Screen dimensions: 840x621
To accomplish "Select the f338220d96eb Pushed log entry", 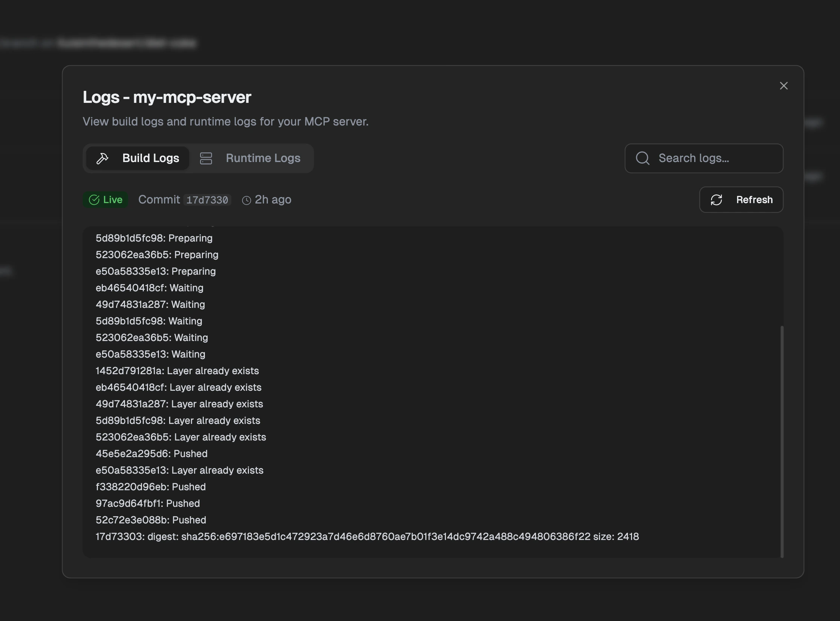I will click(151, 487).
